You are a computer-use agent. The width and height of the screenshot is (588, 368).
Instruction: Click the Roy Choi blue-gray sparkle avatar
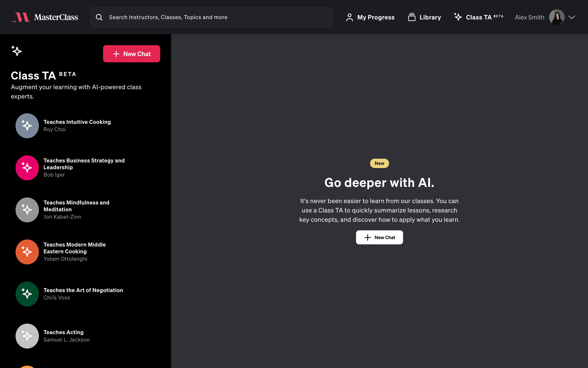[27, 126]
